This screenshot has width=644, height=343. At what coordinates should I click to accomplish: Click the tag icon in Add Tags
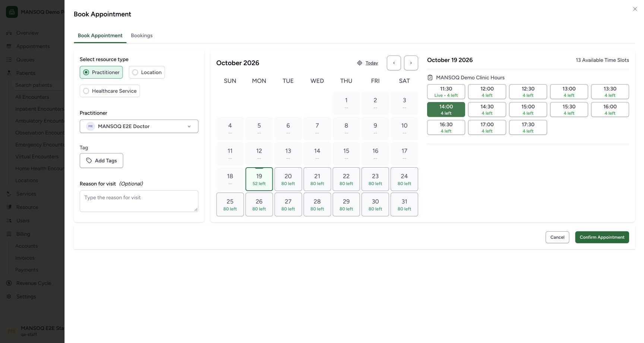(x=89, y=161)
